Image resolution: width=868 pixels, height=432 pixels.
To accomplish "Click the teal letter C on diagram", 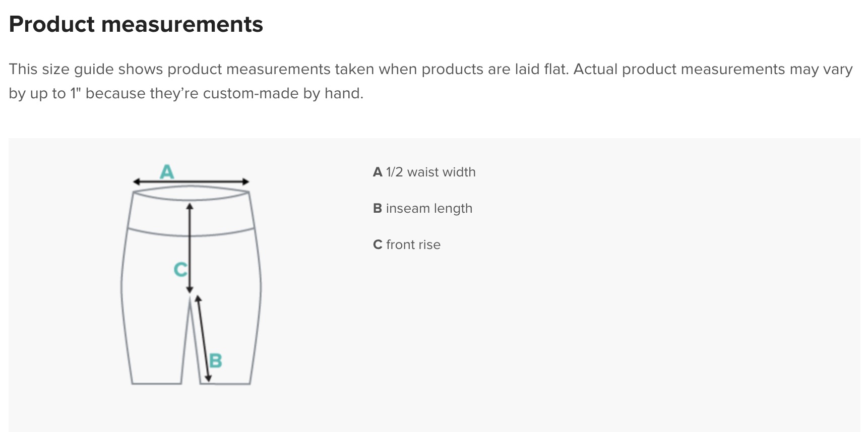I will coord(180,270).
